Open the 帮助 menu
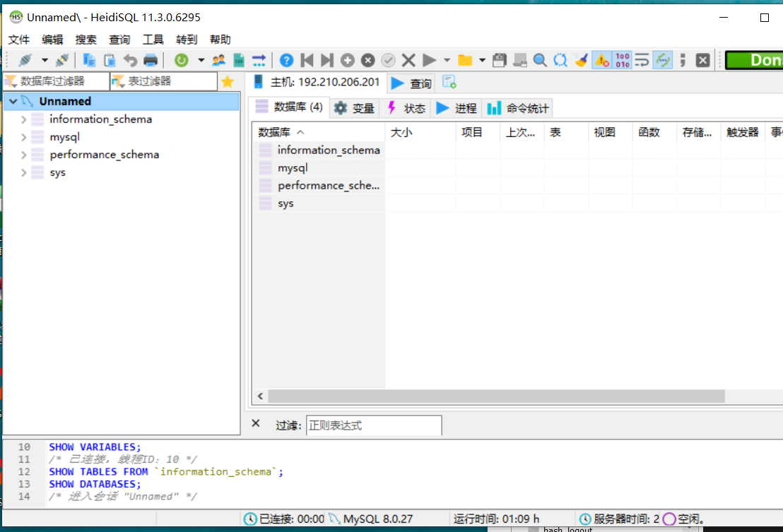 point(220,40)
